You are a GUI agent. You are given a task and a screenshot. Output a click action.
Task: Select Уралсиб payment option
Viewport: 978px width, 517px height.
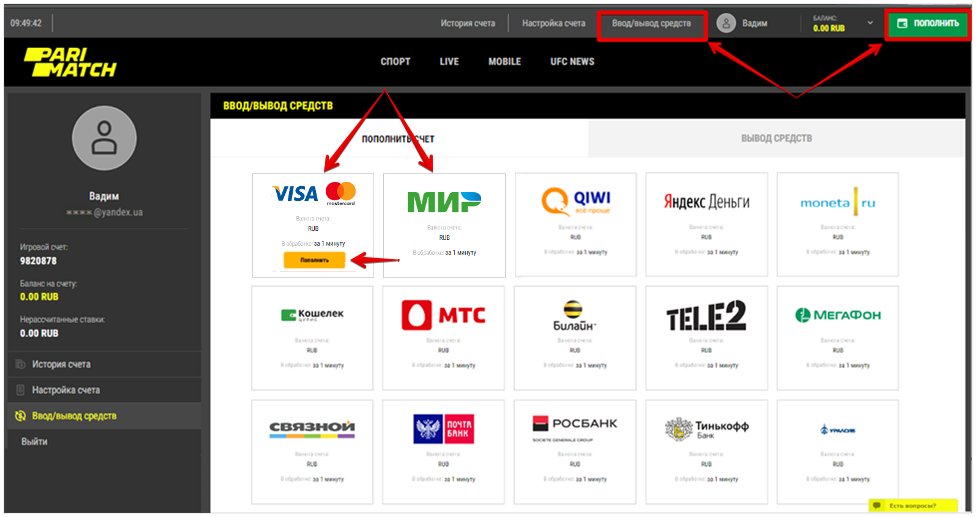[838, 452]
